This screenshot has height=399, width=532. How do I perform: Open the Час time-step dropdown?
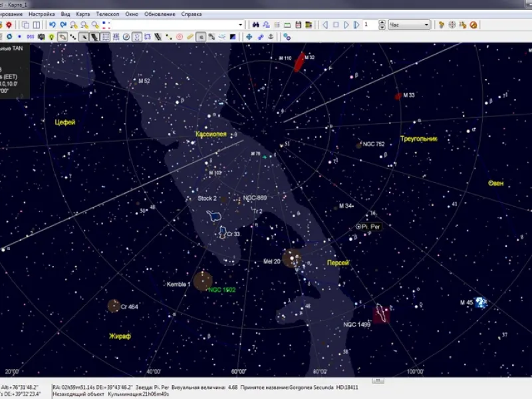coord(426,25)
